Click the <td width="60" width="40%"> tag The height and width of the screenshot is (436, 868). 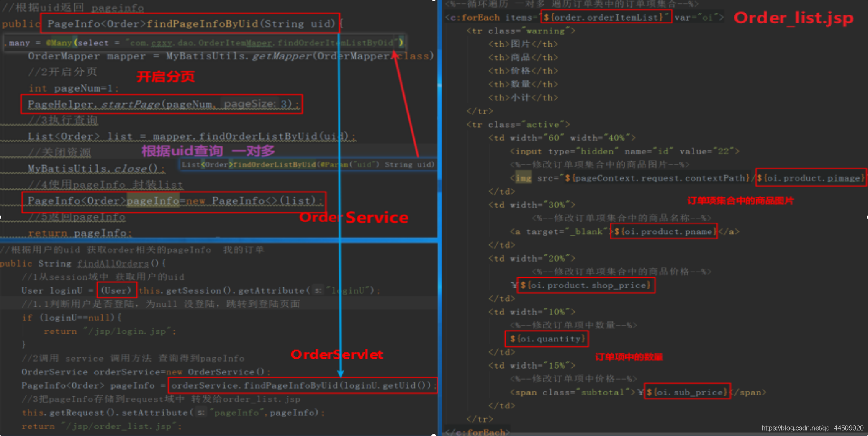point(562,138)
